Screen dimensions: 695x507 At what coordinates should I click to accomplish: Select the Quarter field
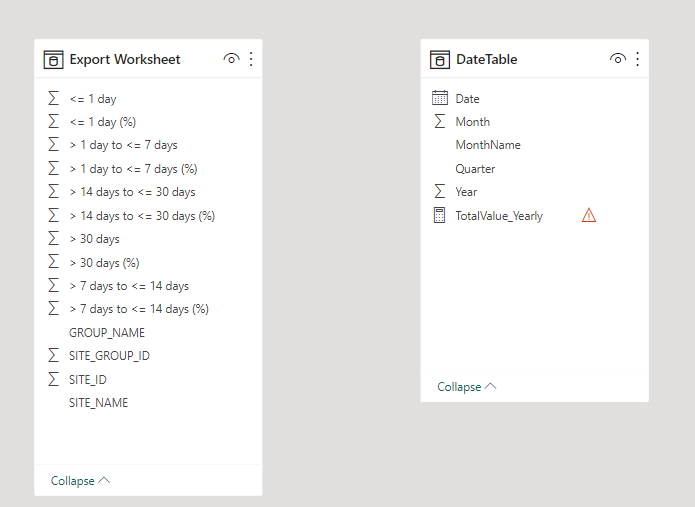[475, 169]
